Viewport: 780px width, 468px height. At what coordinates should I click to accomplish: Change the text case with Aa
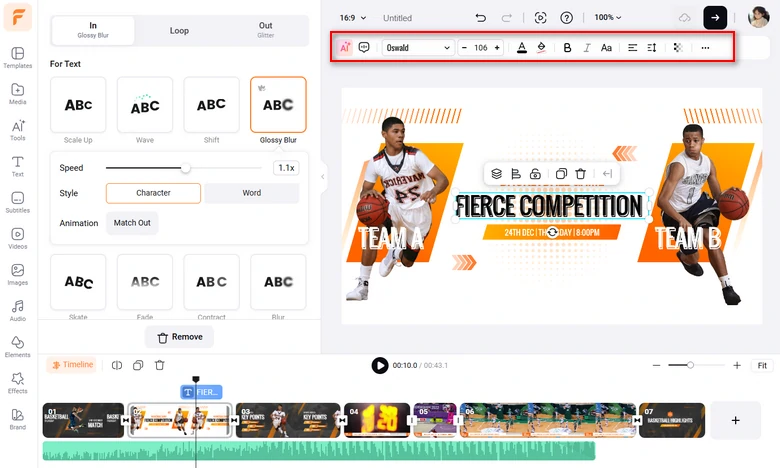pos(606,48)
